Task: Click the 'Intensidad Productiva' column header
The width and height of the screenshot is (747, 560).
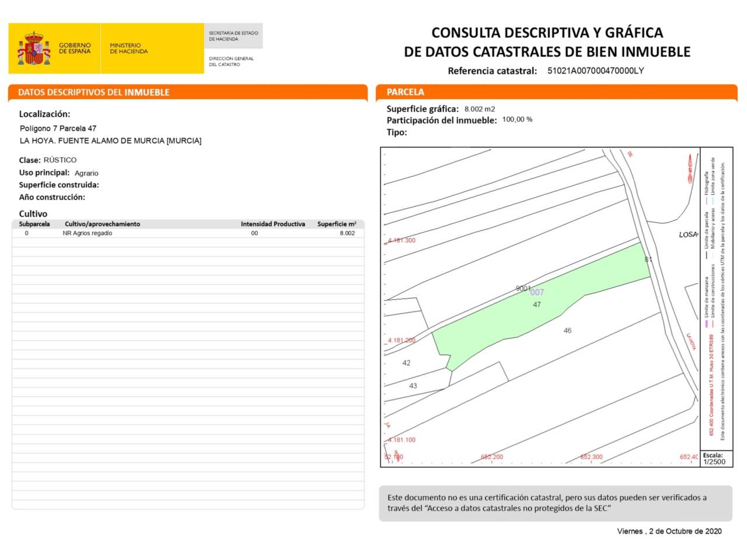Action: pos(273,224)
